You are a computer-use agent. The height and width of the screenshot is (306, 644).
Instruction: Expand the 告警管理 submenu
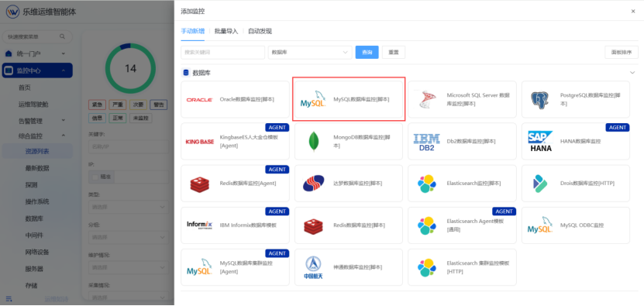(64, 120)
